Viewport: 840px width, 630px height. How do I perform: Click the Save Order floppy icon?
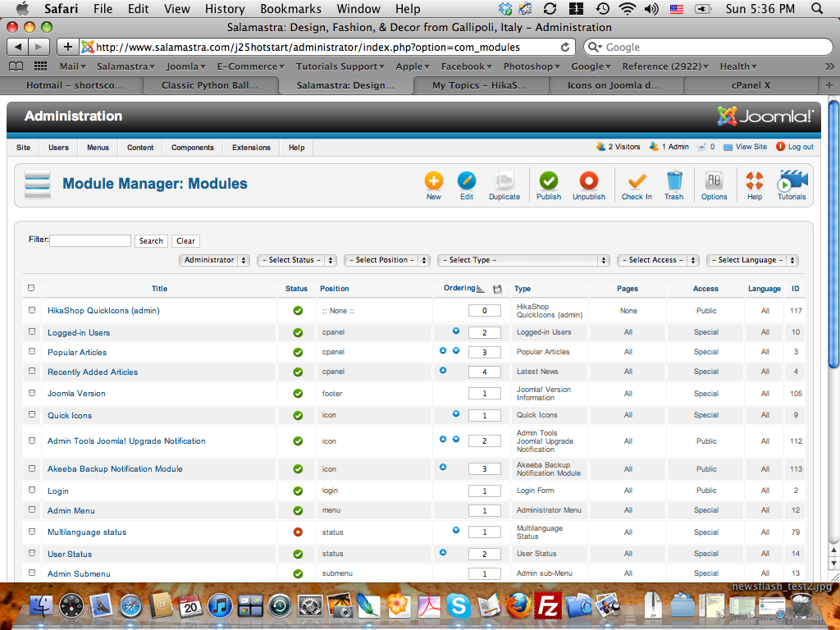[x=498, y=290]
